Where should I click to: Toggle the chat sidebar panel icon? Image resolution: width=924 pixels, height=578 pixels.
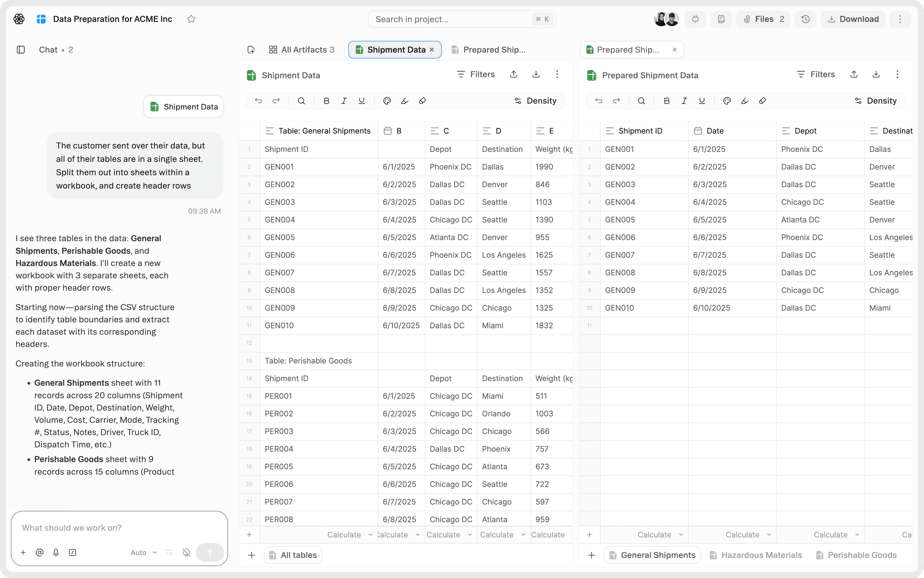click(x=21, y=50)
